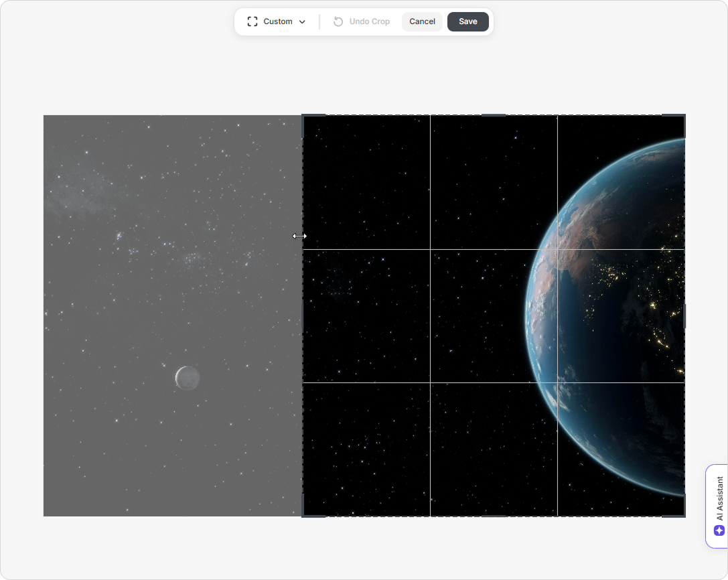Image resolution: width=728 pixels, height=580 pixels.
Task: Cancel the crop operation
Action: (422, 22)
